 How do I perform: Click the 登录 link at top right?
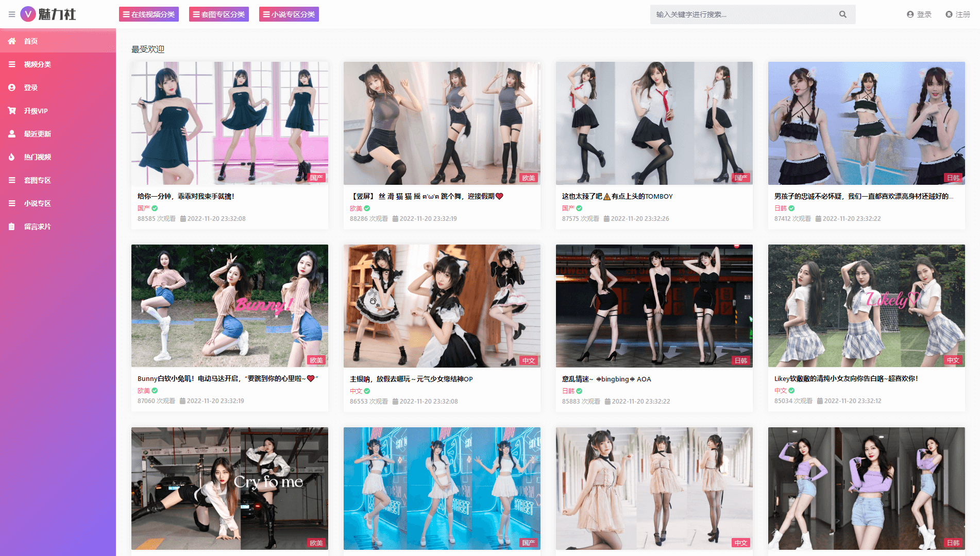[x=919, y=14]
